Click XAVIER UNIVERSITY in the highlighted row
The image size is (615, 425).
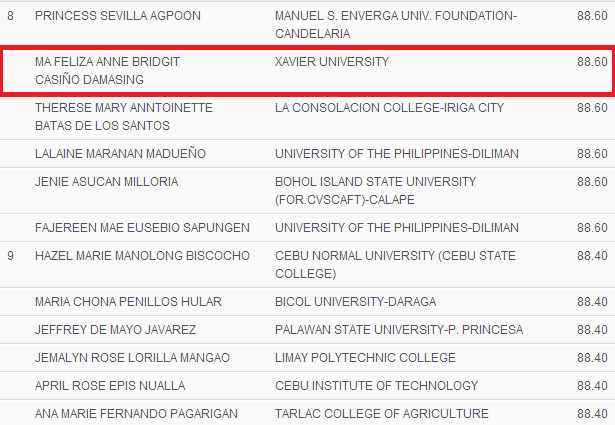[x=332, y=62]
